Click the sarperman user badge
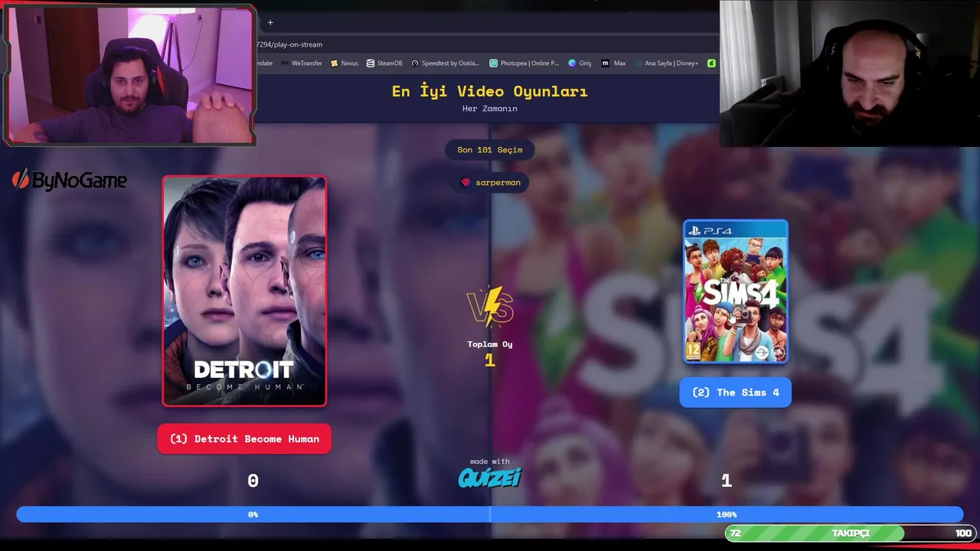This screenshot has width=980, height=551. [490, 182]
